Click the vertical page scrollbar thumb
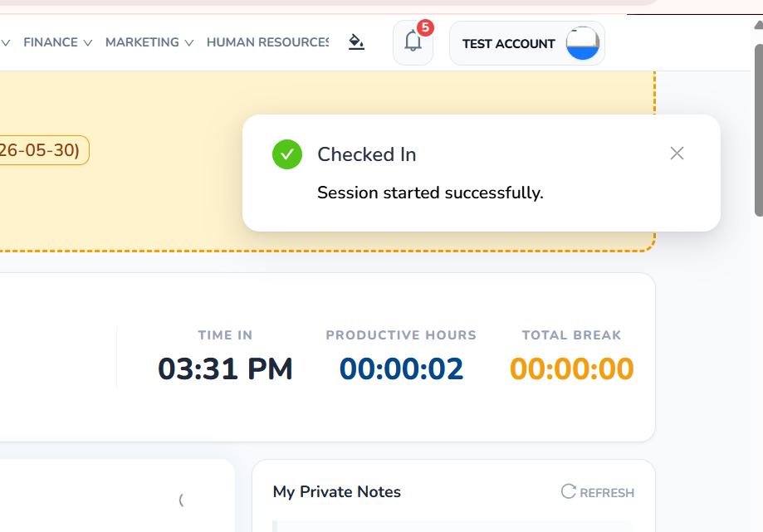Screen dimensions: 763x532 click(x=759, y=129)
